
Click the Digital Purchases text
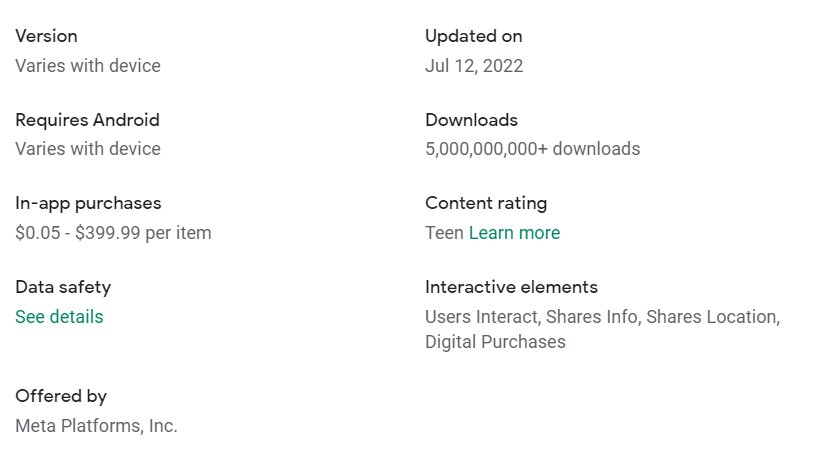tap(495, 342)
